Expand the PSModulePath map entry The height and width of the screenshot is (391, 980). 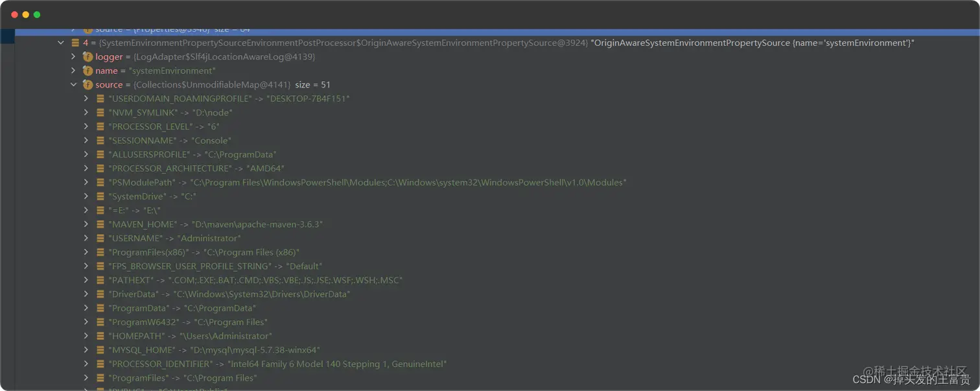86,182
